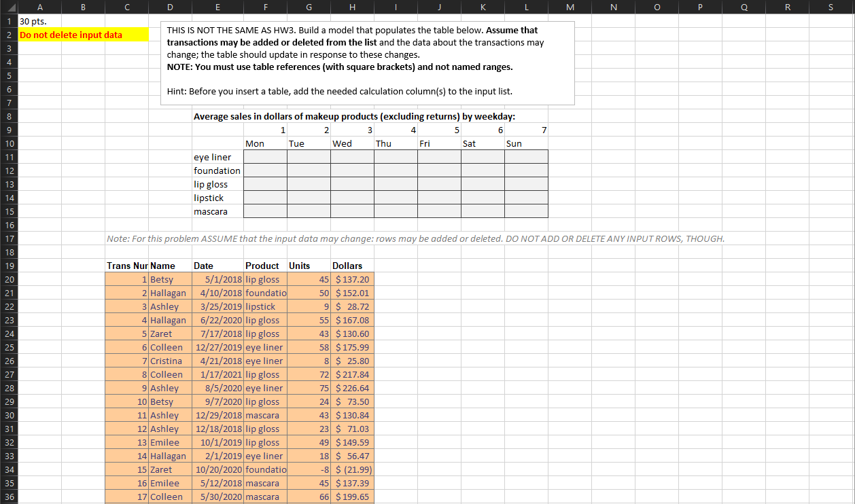This screenshot has width=855, height=504.
Task: Select the 'Fri' weekday header cell
Action: pos(439,143)
